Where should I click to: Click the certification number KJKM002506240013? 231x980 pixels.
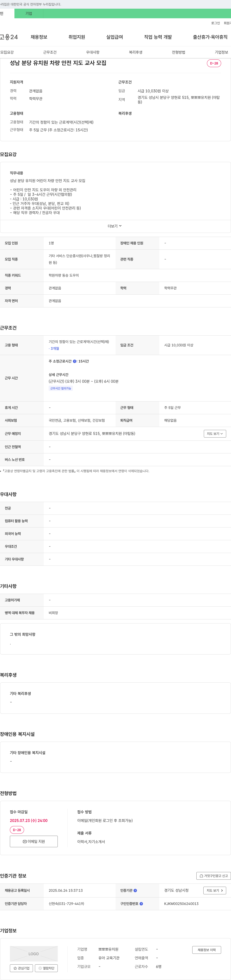pos(181,904)
